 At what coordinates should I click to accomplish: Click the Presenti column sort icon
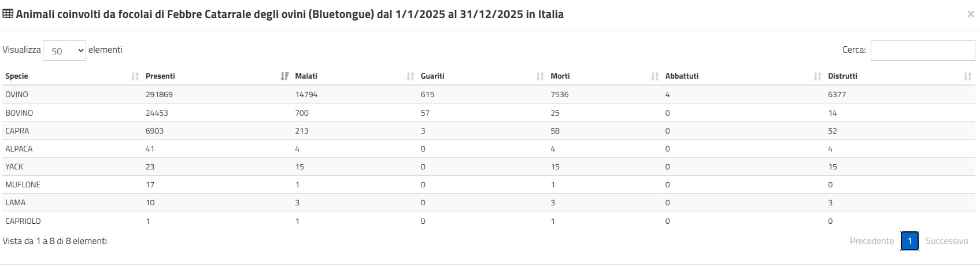click(284, 76)
